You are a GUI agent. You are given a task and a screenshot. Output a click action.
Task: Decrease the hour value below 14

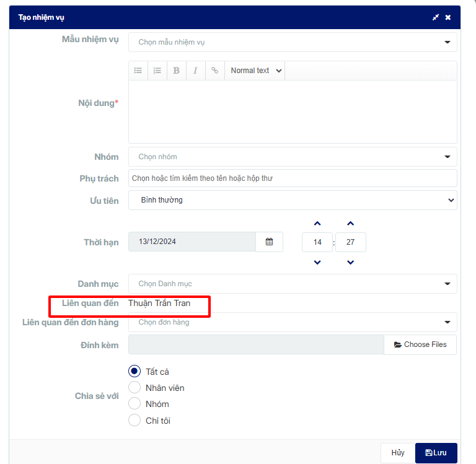tap(317, 262)
